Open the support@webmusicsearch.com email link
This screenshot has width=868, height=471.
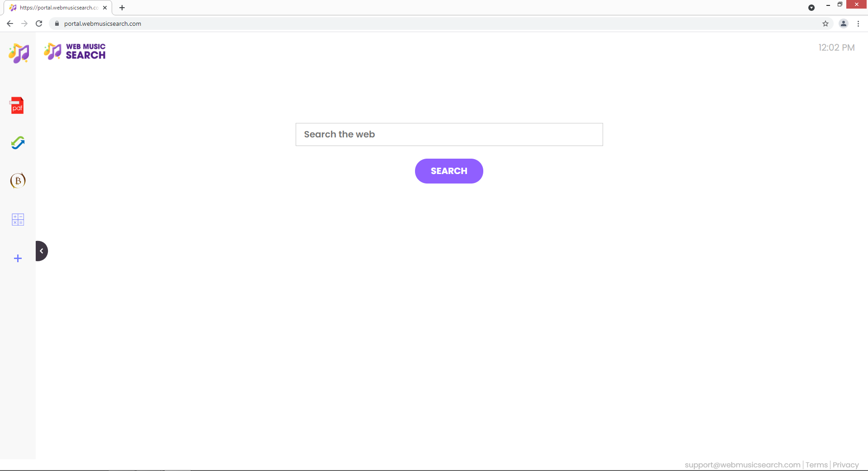tap(742, 465)
